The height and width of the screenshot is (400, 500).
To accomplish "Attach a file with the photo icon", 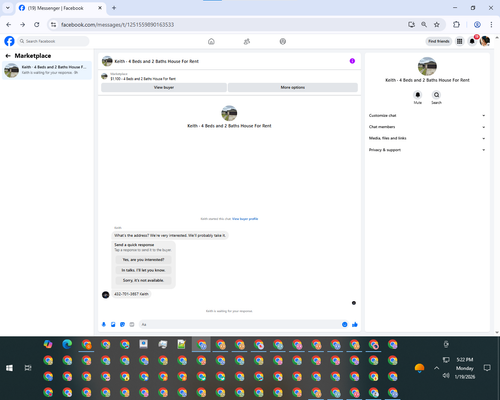I will (x=113, y=324).
